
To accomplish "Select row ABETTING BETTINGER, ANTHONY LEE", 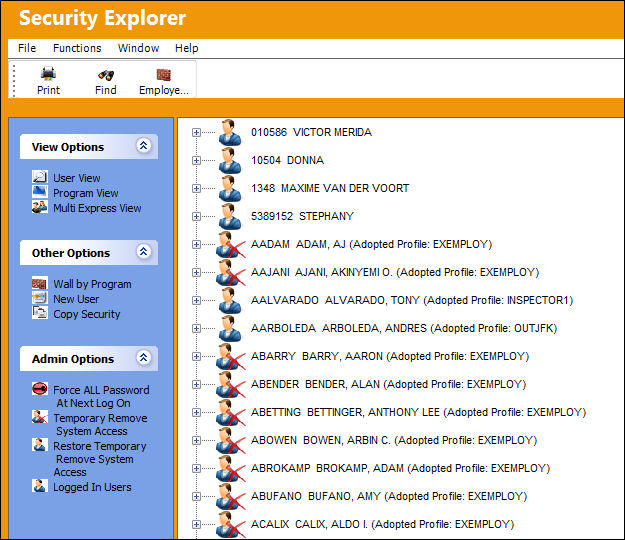I will [x=419, y=412].
